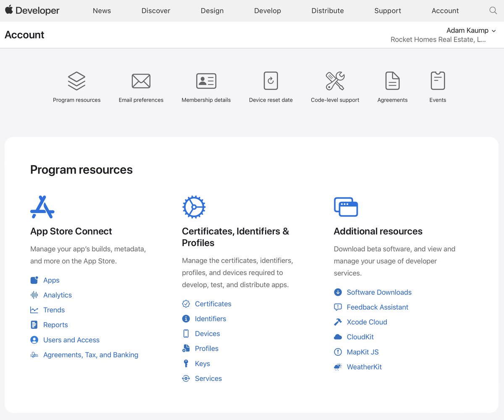The image size is (504, 420).
Task: Open the Develop menu
Action: coord(268,11)
